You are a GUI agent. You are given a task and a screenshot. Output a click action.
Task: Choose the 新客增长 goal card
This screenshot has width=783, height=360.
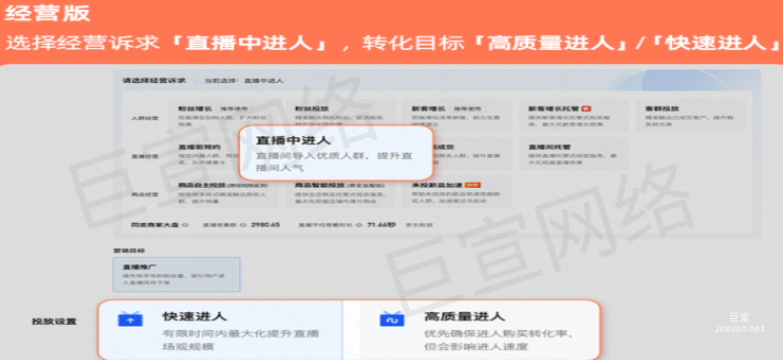point(457,115)
